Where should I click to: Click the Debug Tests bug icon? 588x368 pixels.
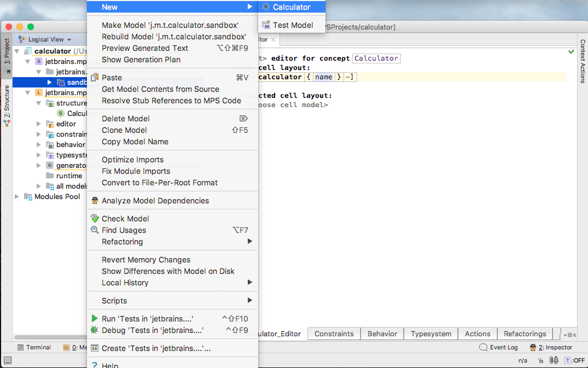coord(95,330)
